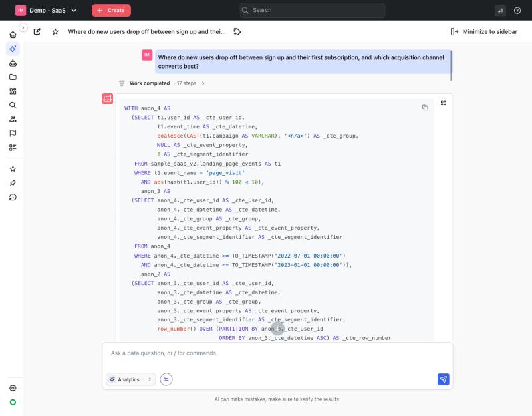Open the robot agent sidebar icon
This screenshot has width=532, height=416.
point(13,63)
